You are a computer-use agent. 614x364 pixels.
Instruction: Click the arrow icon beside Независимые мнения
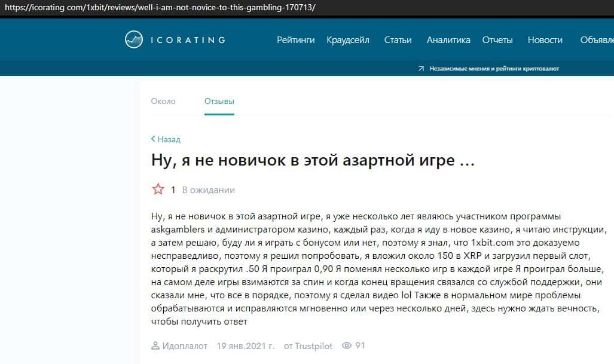click(421, 69)
